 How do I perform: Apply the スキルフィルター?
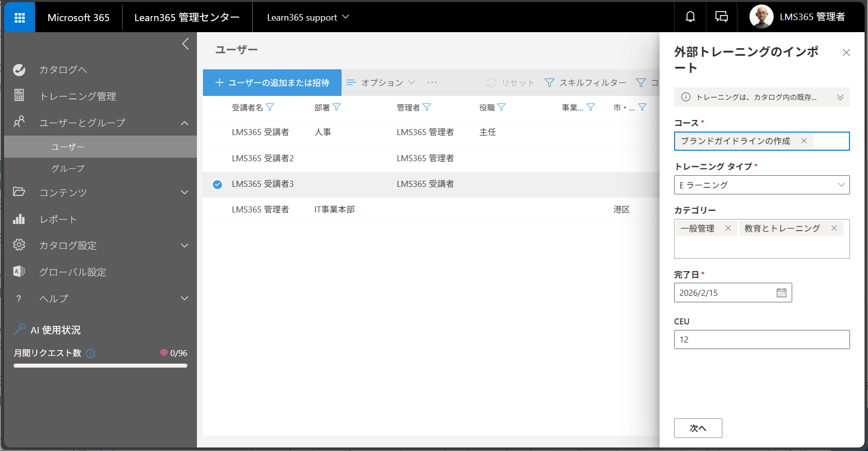click(x=586, y=82)
